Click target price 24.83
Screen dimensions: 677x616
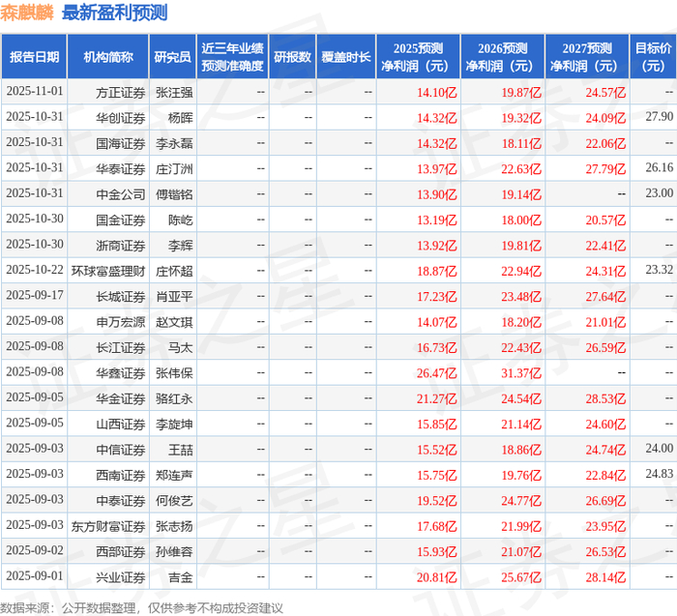pos(660,474)
